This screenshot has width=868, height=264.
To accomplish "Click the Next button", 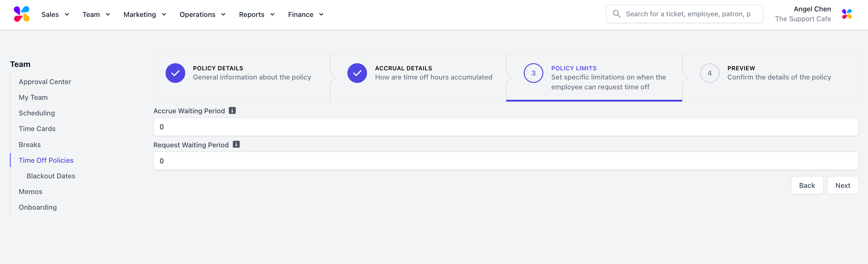I will click(843, 185).
